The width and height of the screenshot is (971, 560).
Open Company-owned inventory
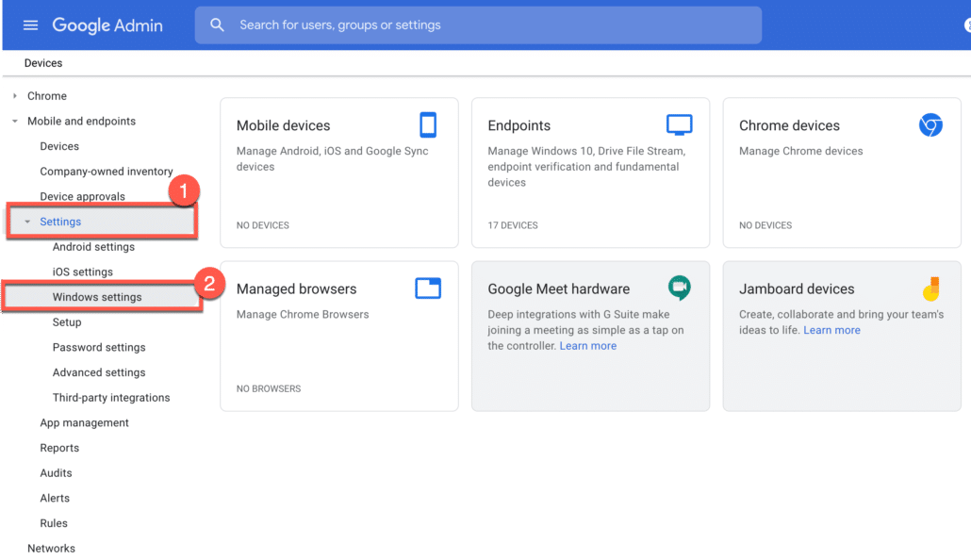point(107,172)
